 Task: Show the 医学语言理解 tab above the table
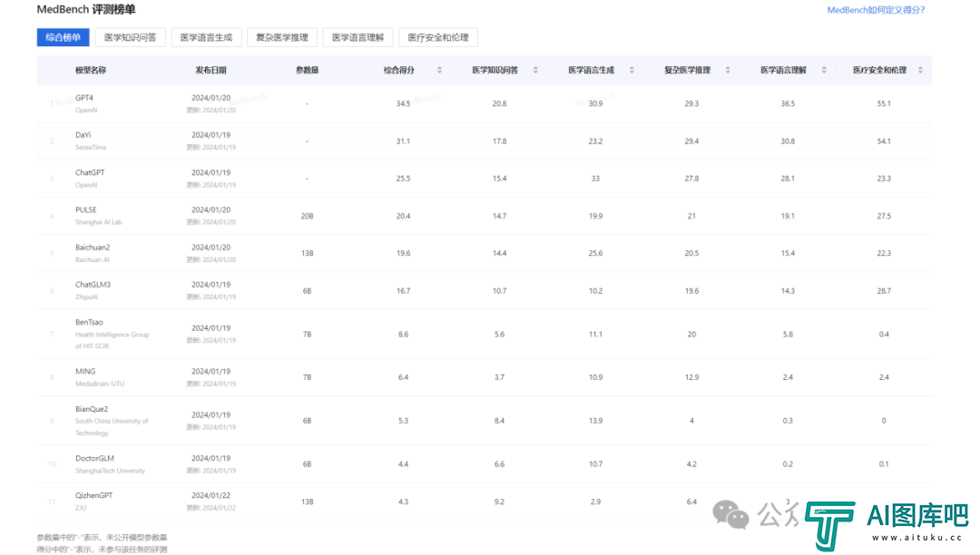coord(358,37)
